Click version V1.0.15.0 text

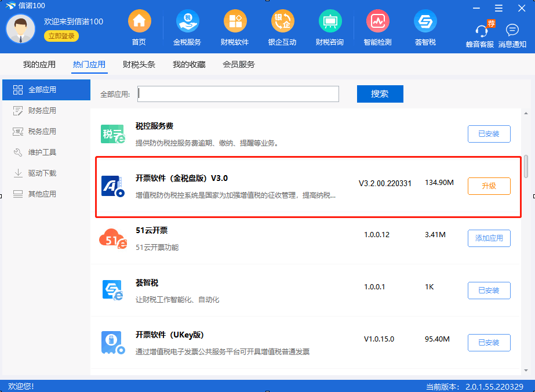pyautogui.click(x=379, y=339)
